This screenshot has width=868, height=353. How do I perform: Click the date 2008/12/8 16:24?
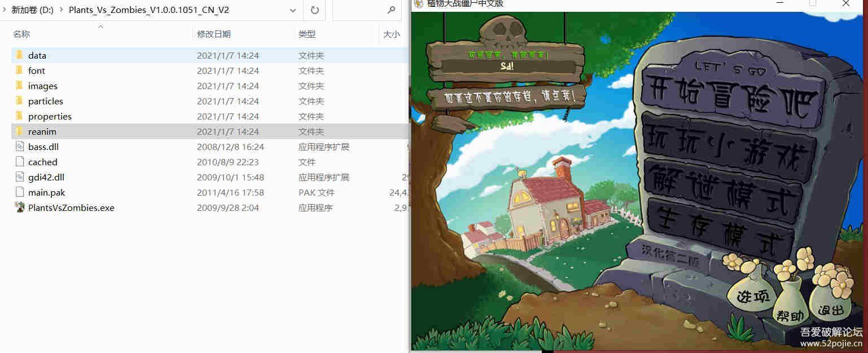point(230,147)
